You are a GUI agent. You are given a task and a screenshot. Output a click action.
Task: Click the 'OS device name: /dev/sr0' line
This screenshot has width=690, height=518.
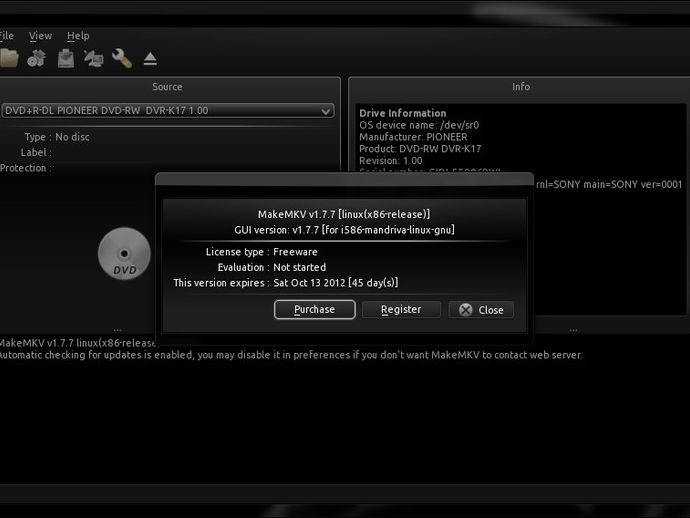419,125
